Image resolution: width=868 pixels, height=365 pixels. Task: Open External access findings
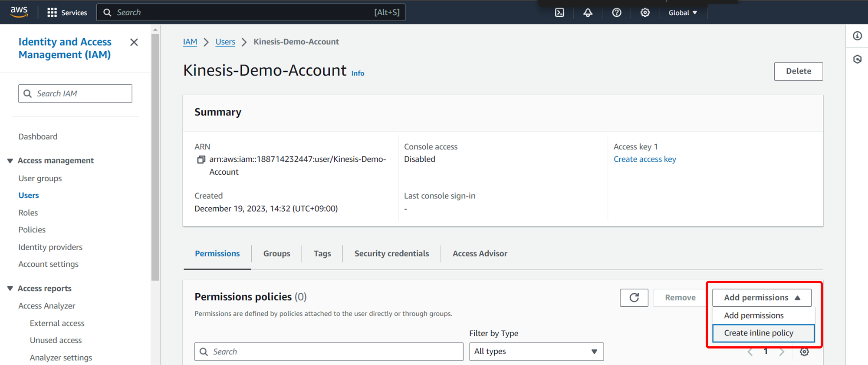coord(57,323)
